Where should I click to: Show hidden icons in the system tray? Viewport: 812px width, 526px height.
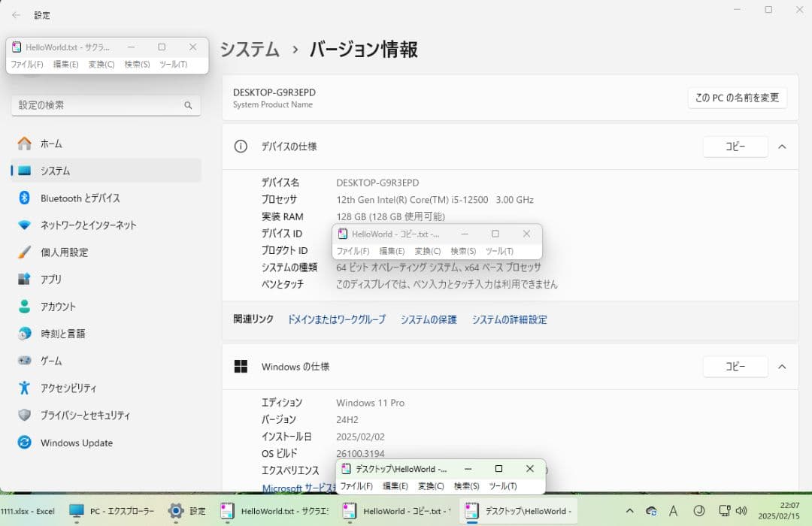point(632,510)
